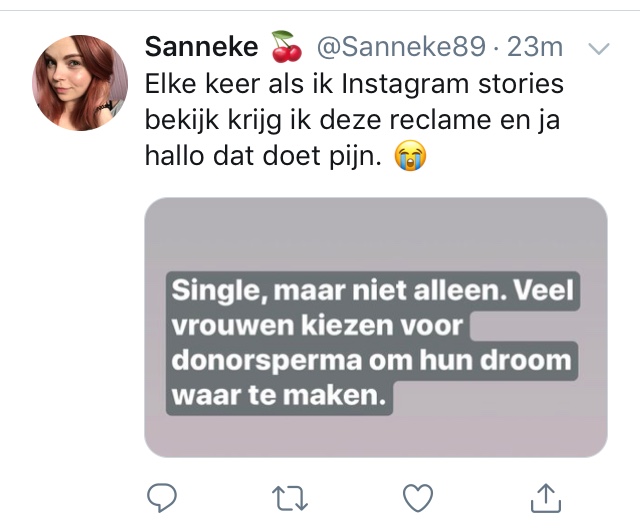
Task: Retweet this post with the arrows icon
Action: pyautogui.click(x=289, y=498)
